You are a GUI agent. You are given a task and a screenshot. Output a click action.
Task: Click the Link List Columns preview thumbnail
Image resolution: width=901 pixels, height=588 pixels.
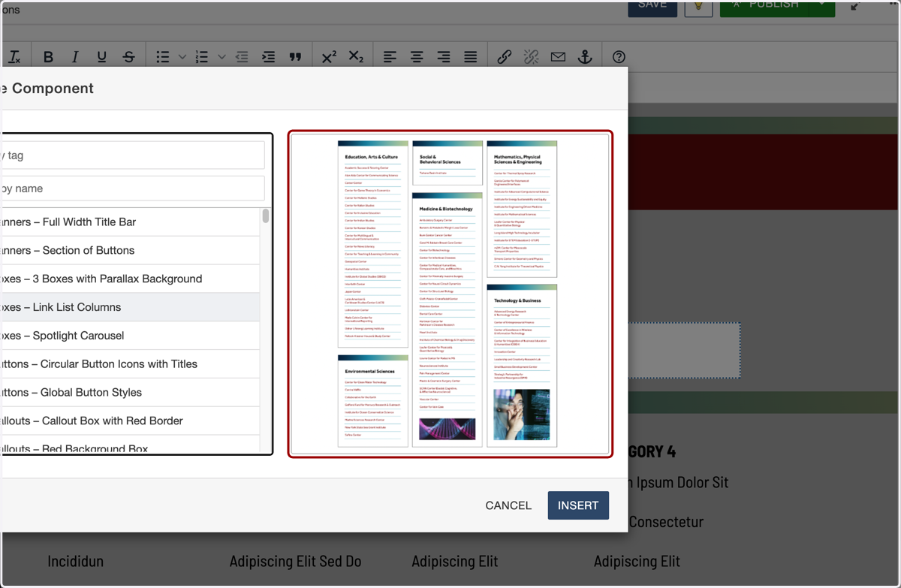pyautogui.click(x=450, y=294)
